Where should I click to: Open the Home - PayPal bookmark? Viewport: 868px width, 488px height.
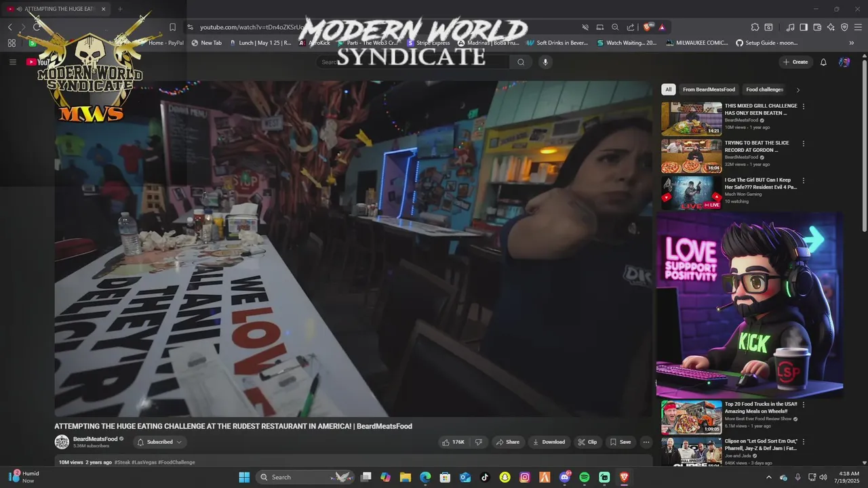tap(166, 43)
